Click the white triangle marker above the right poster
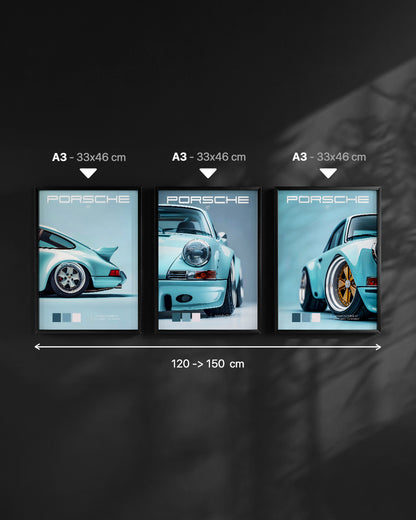Image resolution: width=416 pixels, height=520 pixels. 328,173
